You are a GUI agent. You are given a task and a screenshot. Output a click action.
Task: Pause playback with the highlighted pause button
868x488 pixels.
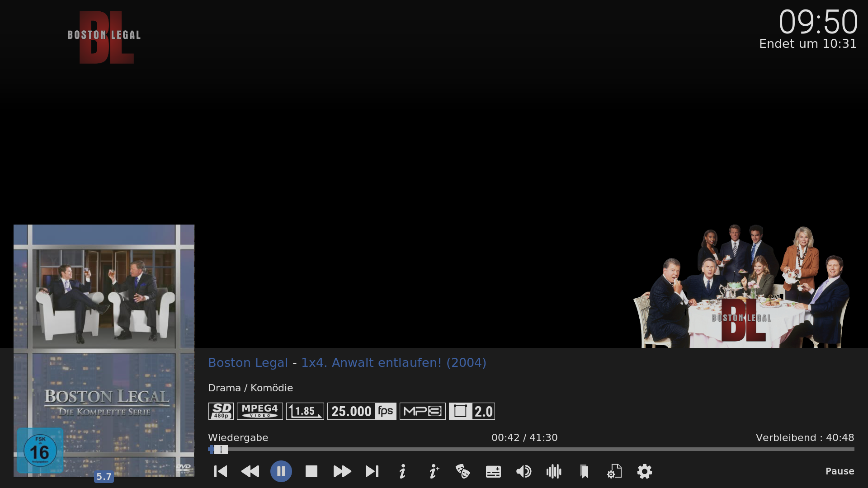[x=281, y=471]
